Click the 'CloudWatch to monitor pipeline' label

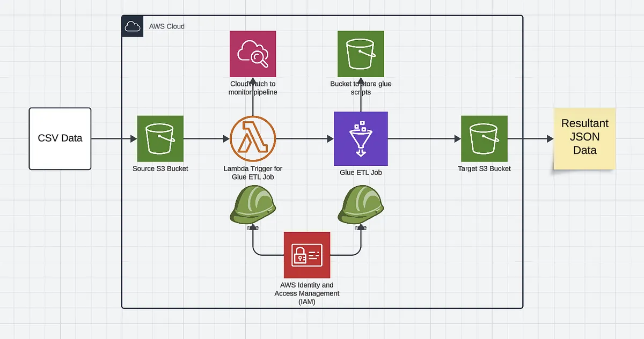point(253,88)
